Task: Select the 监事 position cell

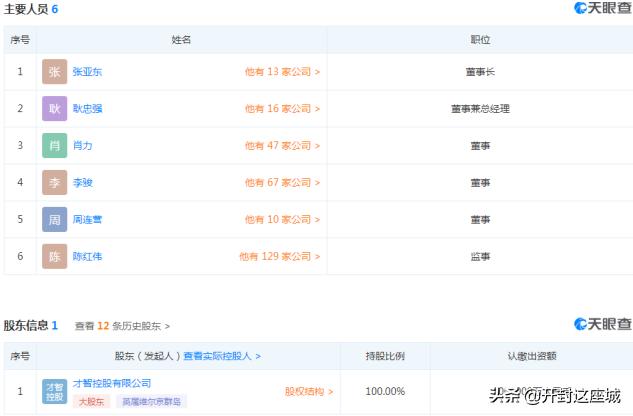Action: (x=480, y=256)
